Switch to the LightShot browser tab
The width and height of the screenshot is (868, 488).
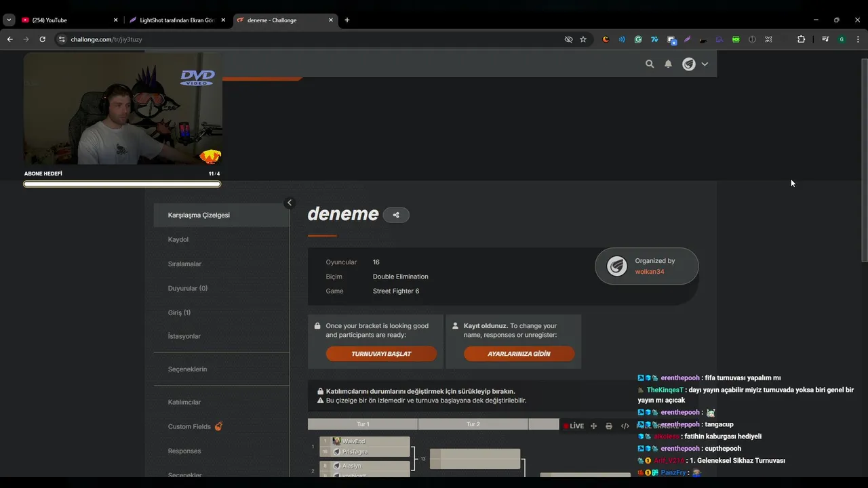click(176, 20)
